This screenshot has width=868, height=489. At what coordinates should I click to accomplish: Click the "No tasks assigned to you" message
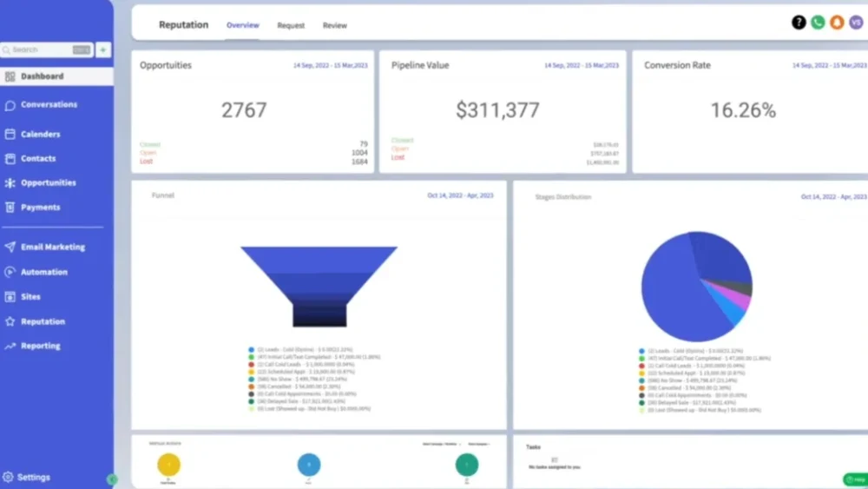pos(554,467)
